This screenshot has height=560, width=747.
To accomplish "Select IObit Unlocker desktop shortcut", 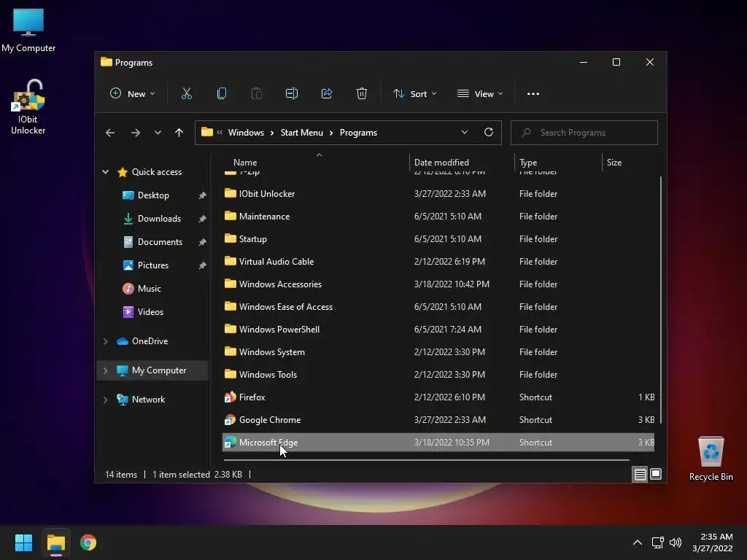I will 28,107.
